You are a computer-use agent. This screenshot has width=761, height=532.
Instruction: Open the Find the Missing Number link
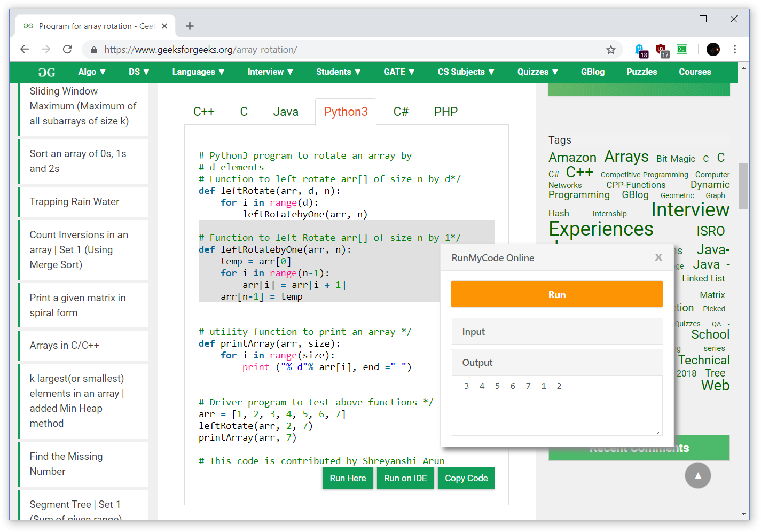66,464
